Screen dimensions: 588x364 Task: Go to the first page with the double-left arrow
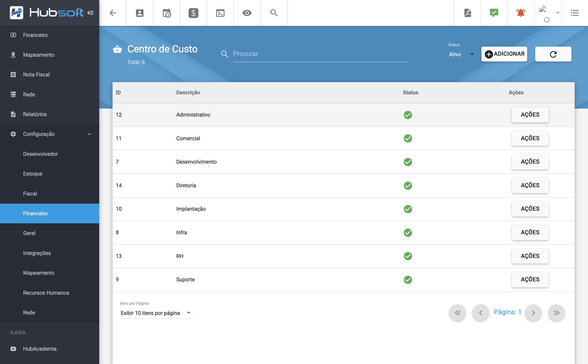458,313
